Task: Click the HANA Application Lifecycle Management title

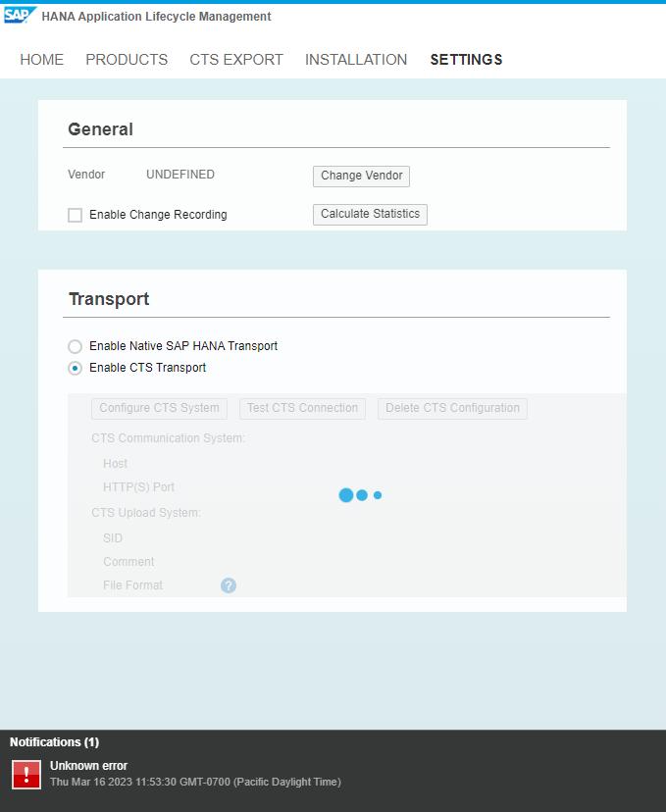Action: [x=156, y=17]
